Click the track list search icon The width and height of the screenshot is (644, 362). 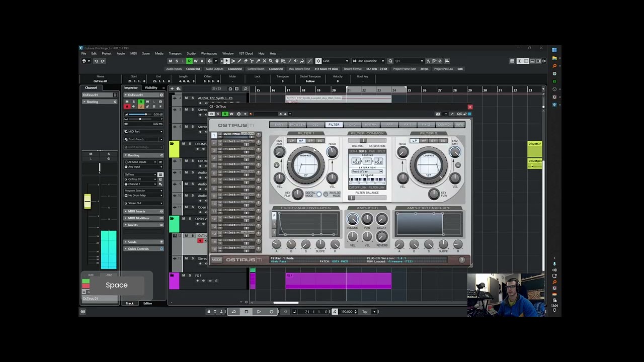tap(246, 89)
